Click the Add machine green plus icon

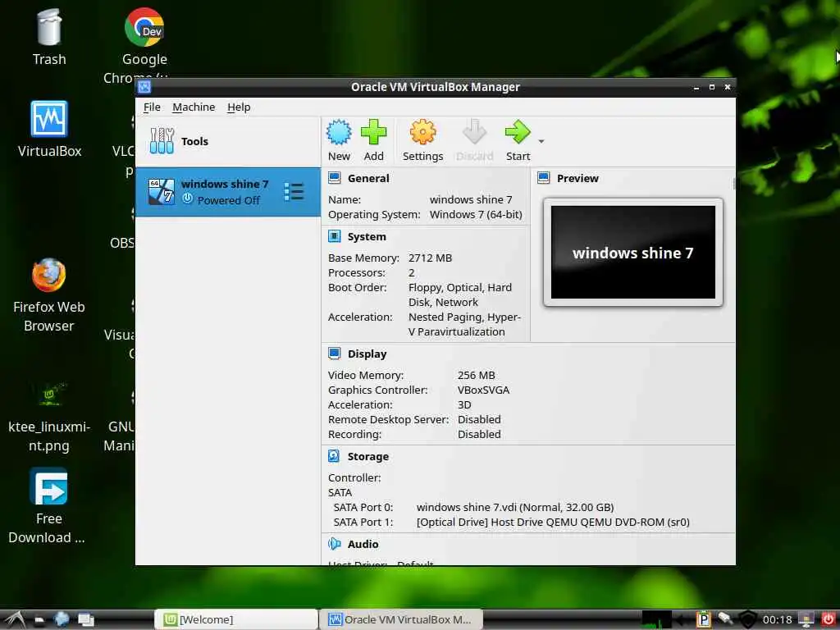coord(373,132)
